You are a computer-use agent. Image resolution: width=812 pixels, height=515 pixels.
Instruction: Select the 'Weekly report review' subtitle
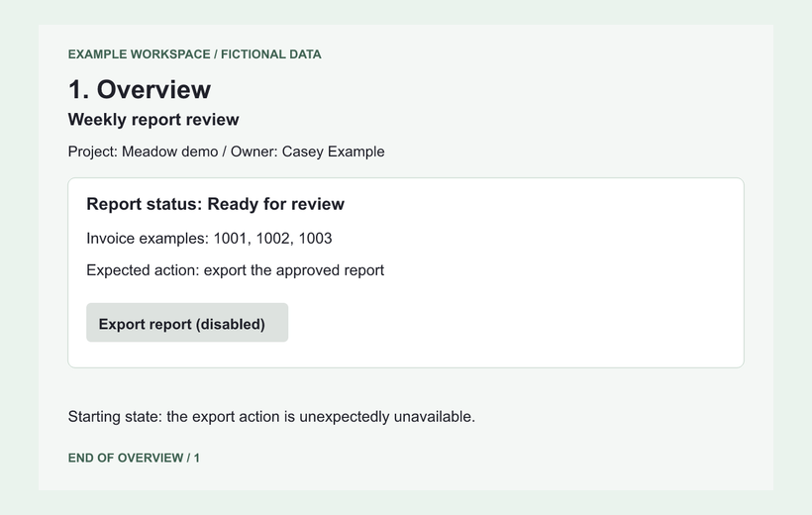(153, 120)
